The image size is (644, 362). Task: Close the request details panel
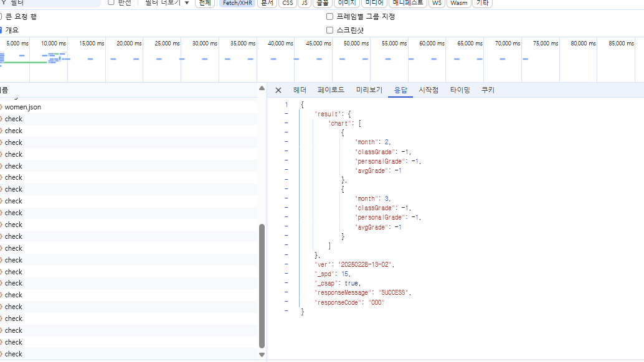point(278,90)
